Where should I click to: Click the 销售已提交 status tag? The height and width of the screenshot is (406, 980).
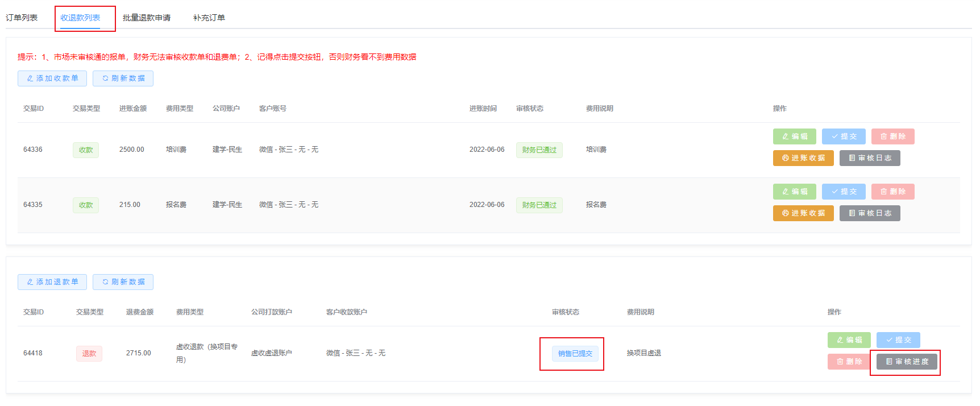(575, 354)
